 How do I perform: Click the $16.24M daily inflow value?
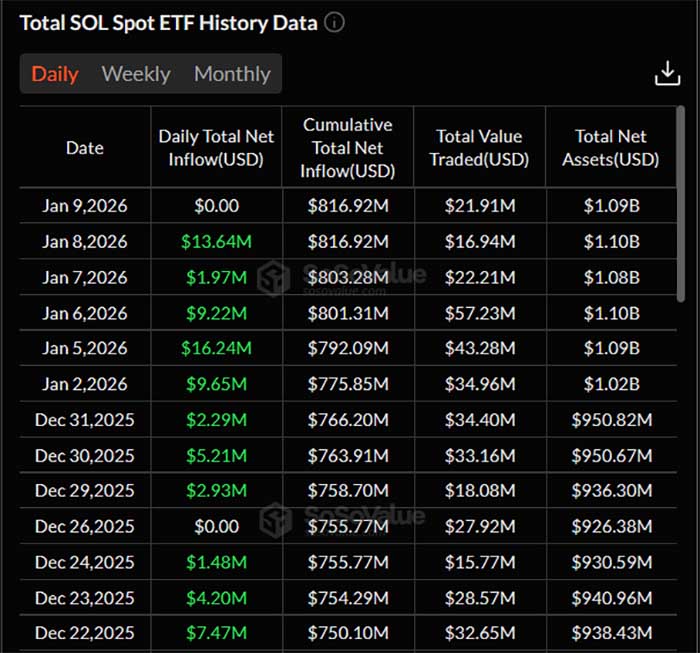[217, 348]
